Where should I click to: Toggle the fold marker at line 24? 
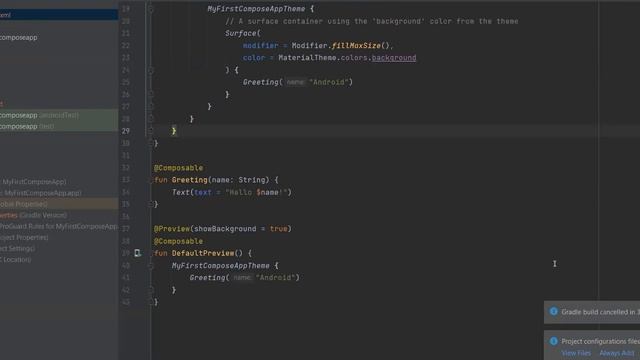(150, 70)
